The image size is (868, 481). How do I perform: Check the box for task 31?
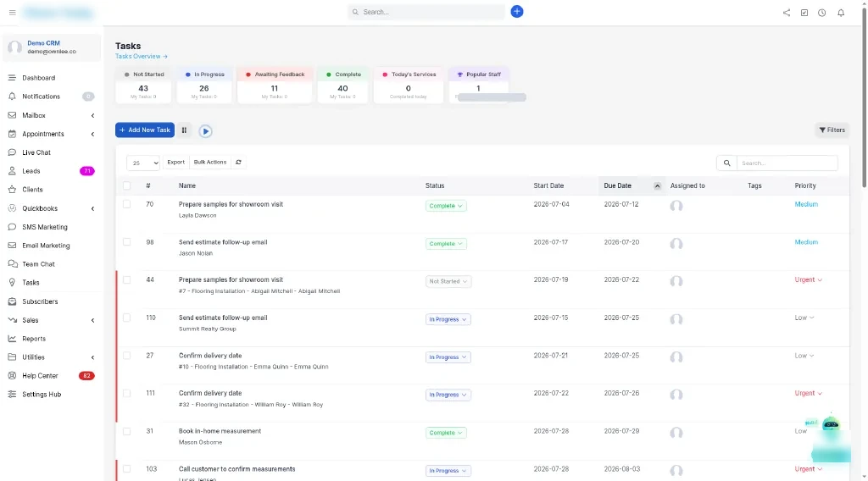[127, 431]
